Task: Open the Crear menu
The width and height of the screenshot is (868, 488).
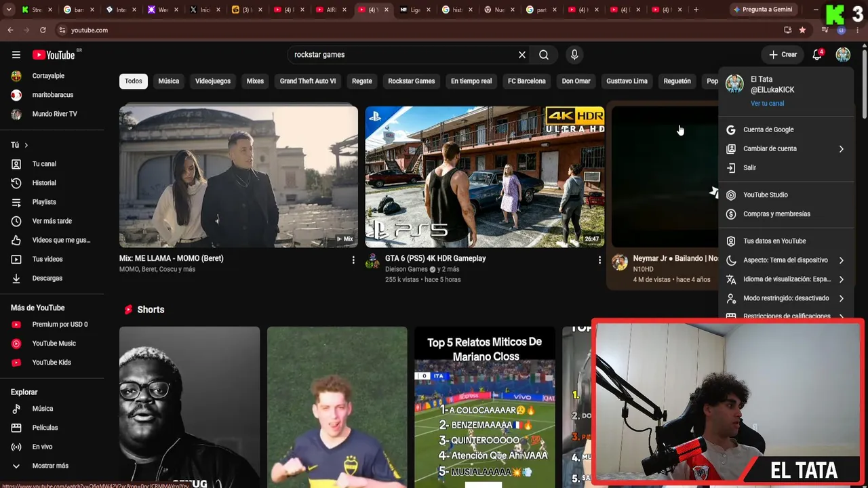Action: tap(783, 55)
